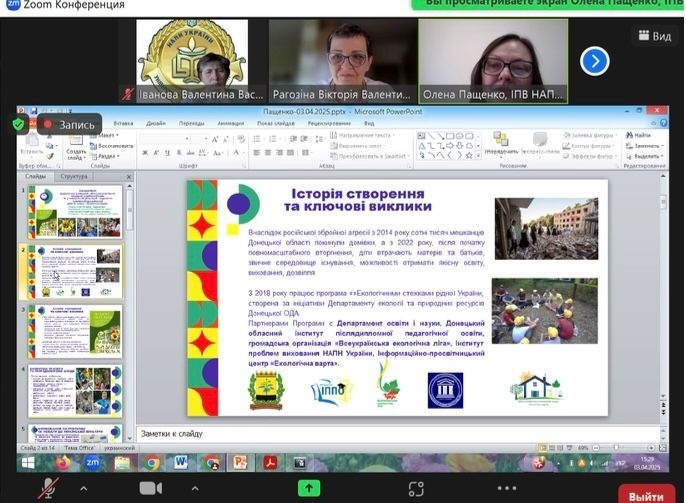Select Олена Пащенко video tile
Screen dimensions: 686x503
(492, 58)
